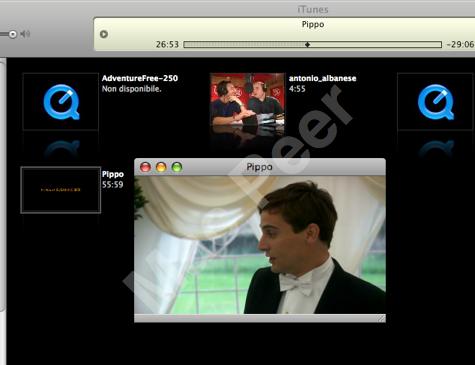Click the QuickTime icon at right edge

(x=436, y=102)
